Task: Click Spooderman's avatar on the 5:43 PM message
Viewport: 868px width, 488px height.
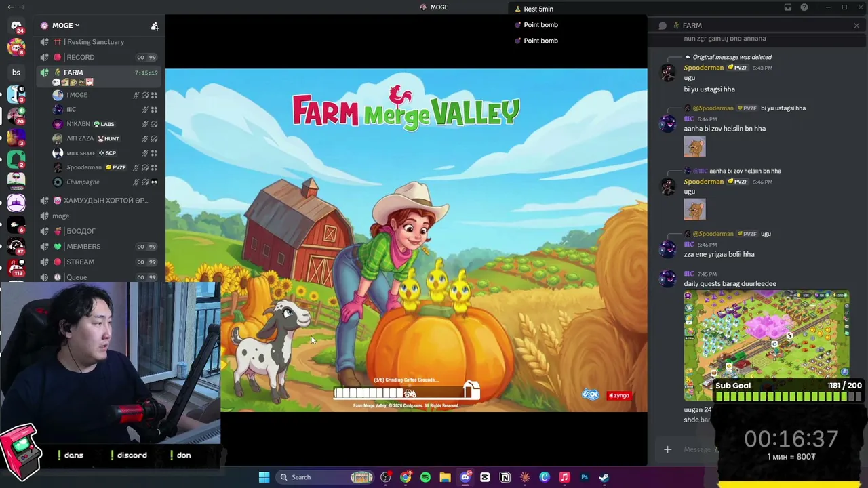Action: tap(668, 73)
